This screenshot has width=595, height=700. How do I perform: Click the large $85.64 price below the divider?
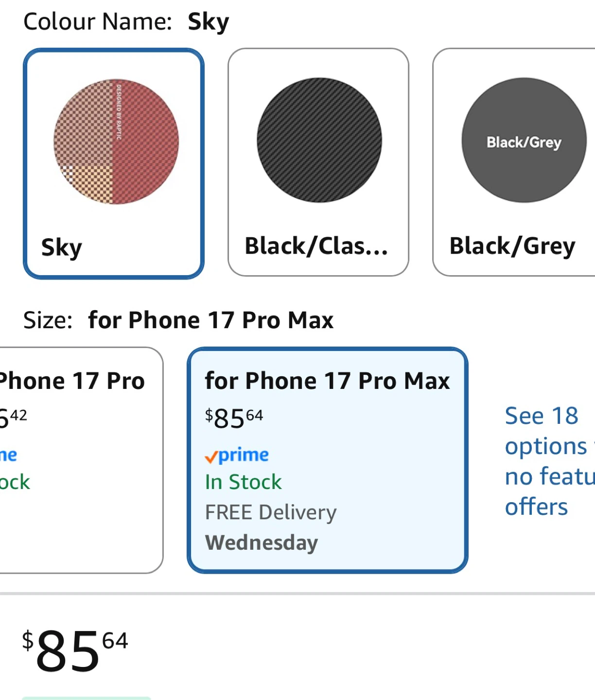pos(75,651)
